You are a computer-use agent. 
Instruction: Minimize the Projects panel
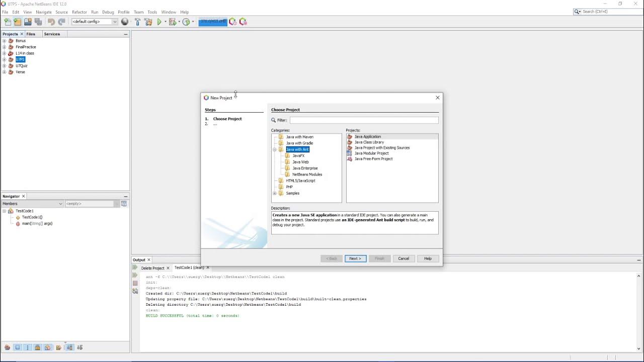(x=126, y=34)
